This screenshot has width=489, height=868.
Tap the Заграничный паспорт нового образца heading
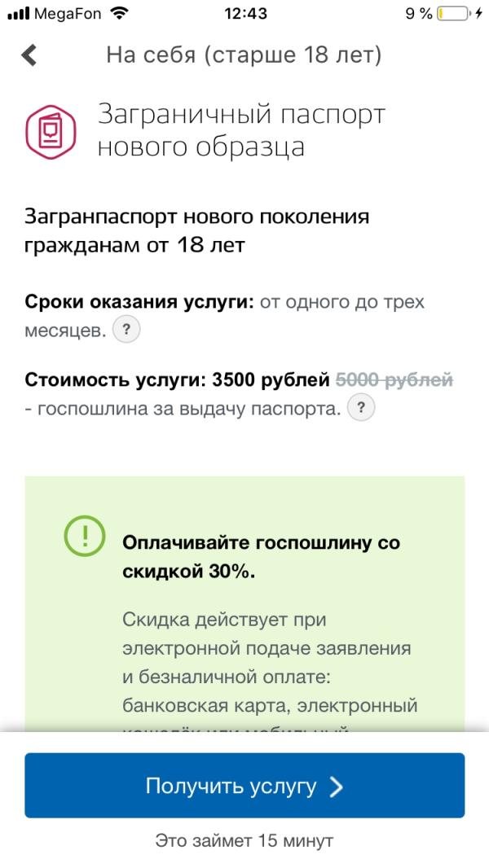click(241, 131)
